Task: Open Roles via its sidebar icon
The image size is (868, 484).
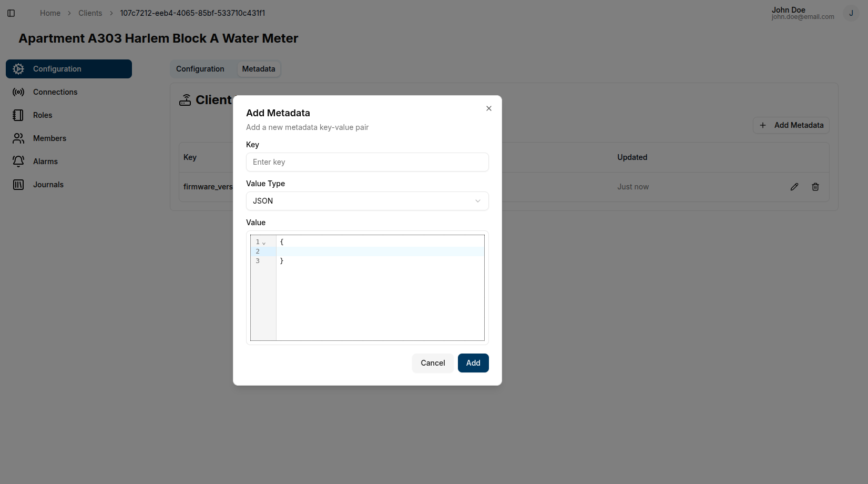Action: [x=18, y=115]
